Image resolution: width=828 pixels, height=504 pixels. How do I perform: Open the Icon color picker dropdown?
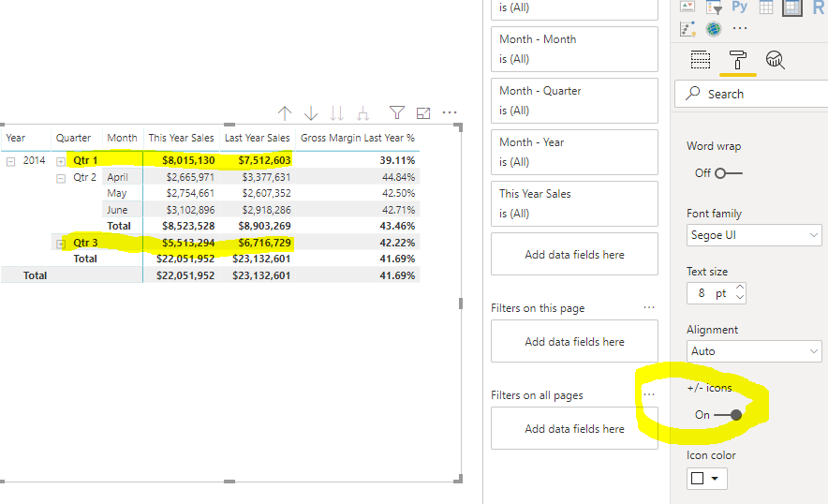[706, 479]
